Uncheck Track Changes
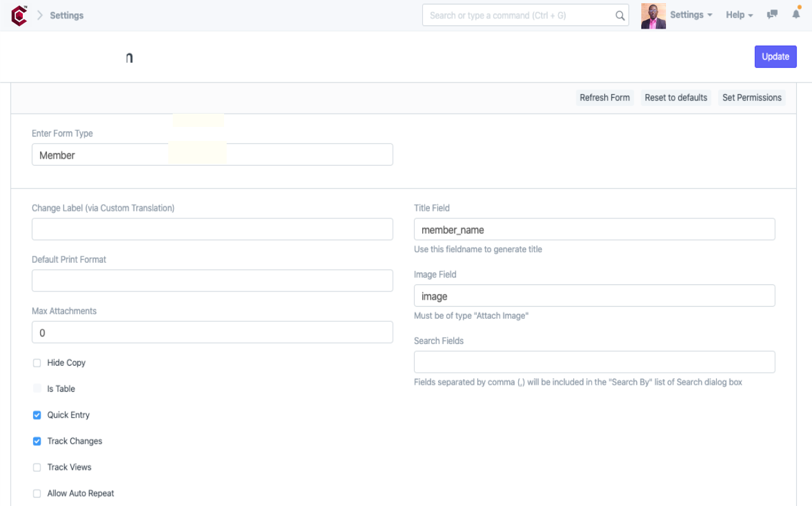812x506 pixels. [36, 441]
